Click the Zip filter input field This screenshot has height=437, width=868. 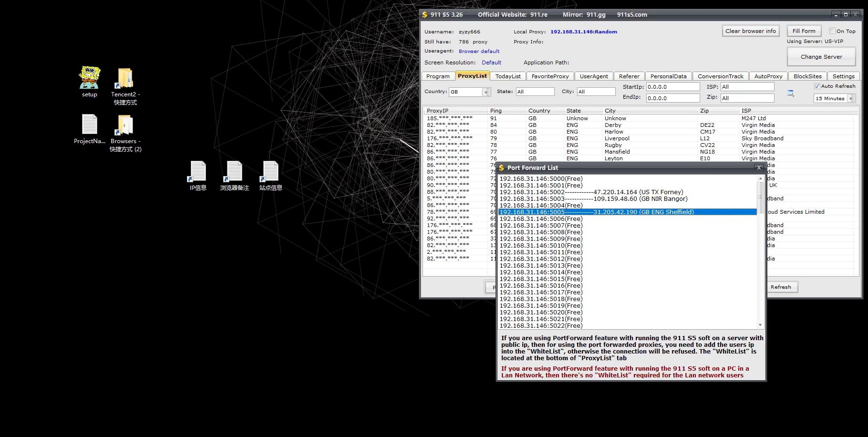(747, 98)
